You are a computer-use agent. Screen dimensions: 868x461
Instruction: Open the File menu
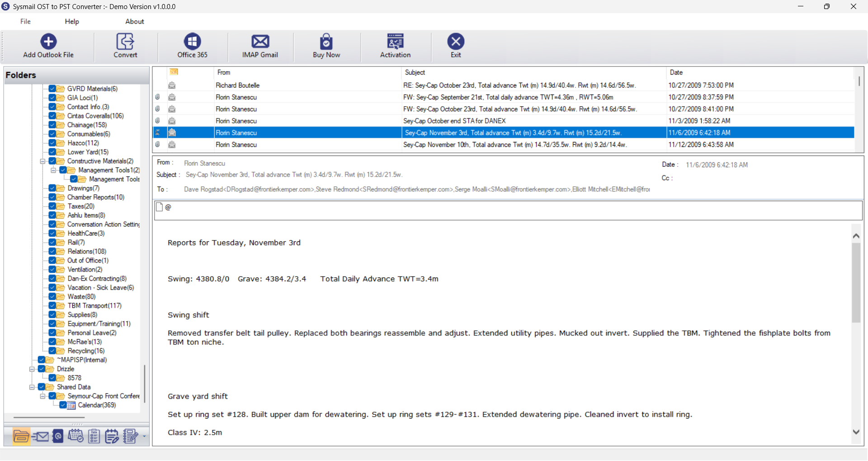(25, 21)
